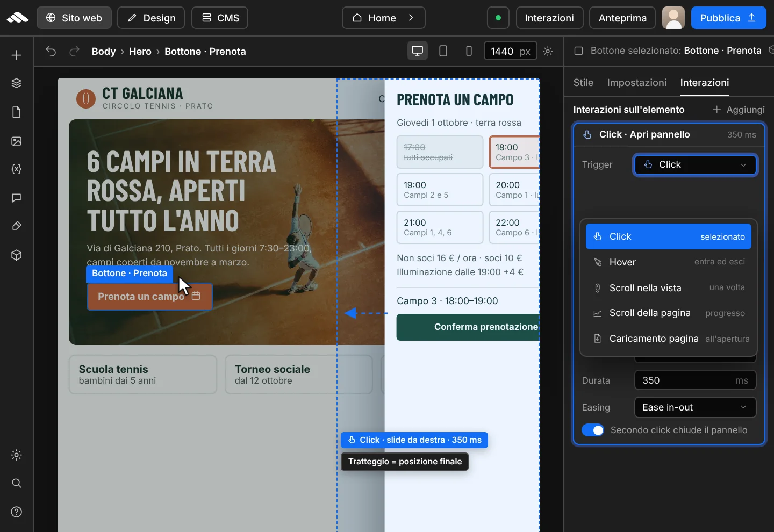Open the Easing dropdown set to Ease in-out
The height and width of the screenshot is (532, 774).
pos(696,407)
